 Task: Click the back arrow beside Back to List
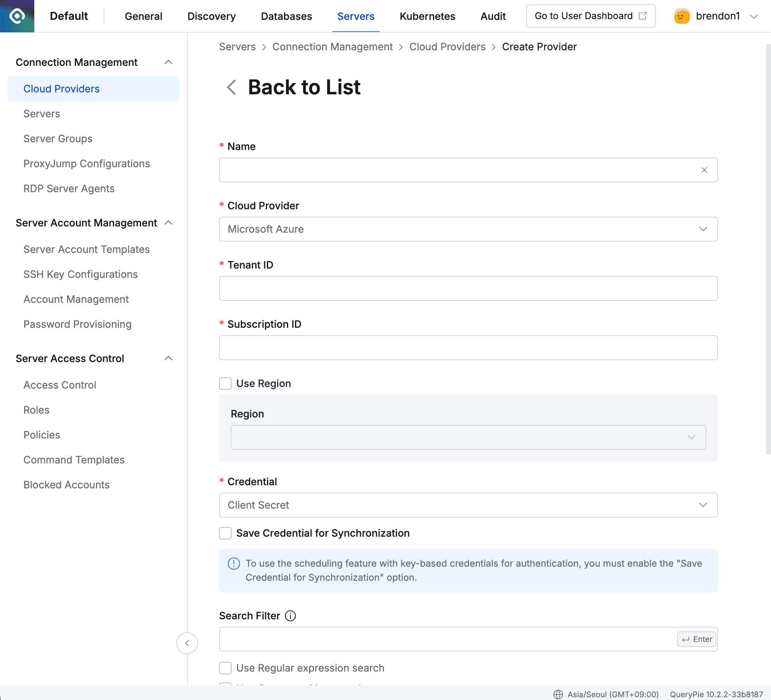tap(231, 88)
